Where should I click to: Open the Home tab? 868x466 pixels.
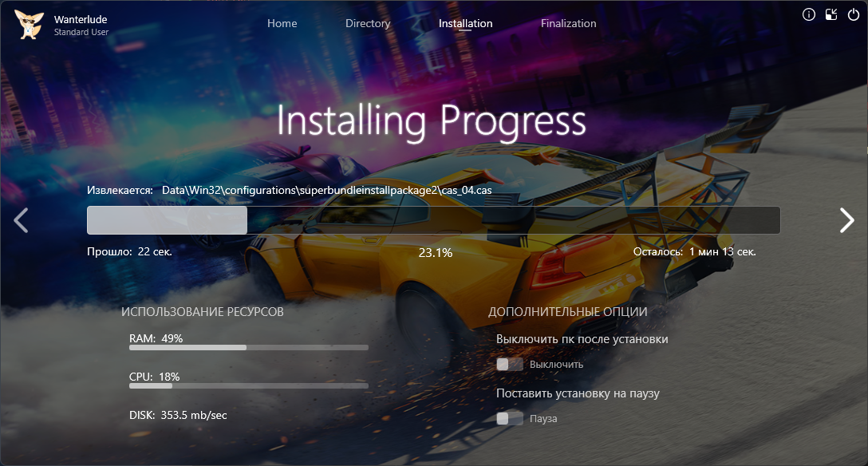282,24
